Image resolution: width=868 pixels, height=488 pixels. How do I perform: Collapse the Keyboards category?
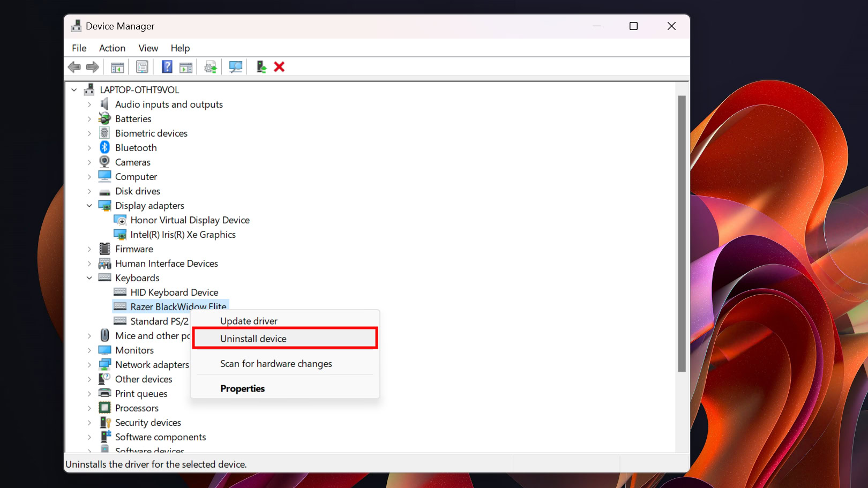(89, 278)
